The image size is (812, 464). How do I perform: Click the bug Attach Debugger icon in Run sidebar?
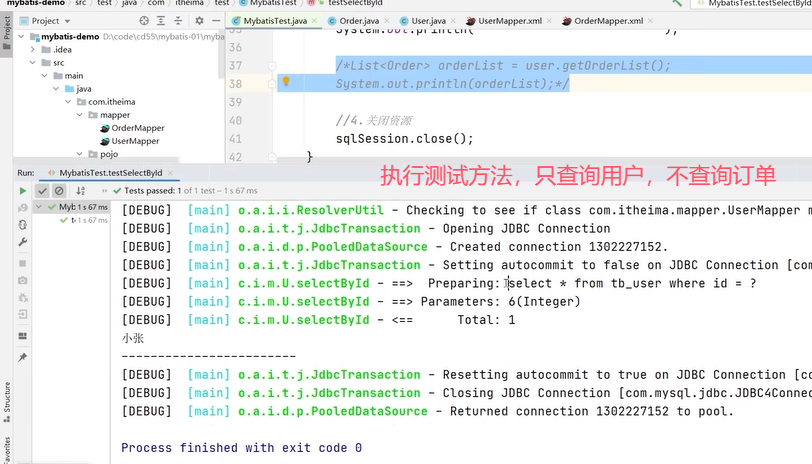tap(22, 297)
